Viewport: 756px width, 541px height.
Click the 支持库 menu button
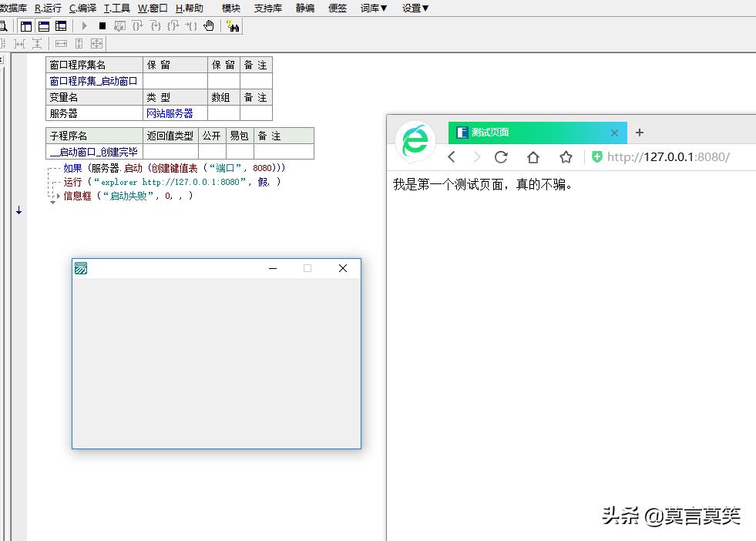click(x=267, y=8)
